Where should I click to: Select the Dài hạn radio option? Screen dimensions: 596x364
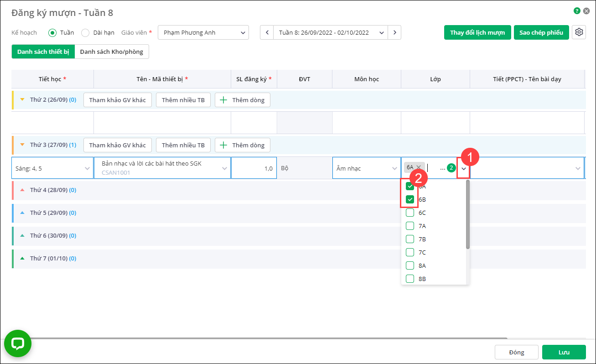85,32
